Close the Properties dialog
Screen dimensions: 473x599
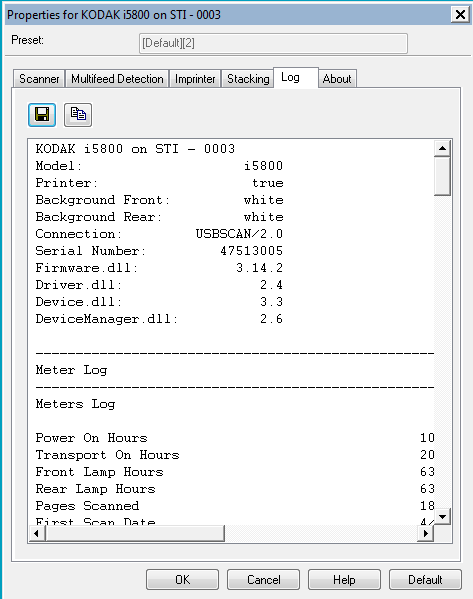tap(460, 15)
